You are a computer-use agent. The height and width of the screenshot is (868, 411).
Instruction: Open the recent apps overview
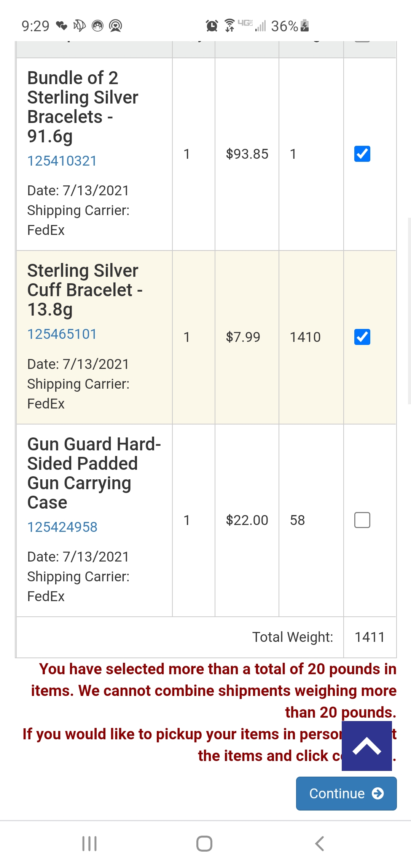(x=89, y=843)
